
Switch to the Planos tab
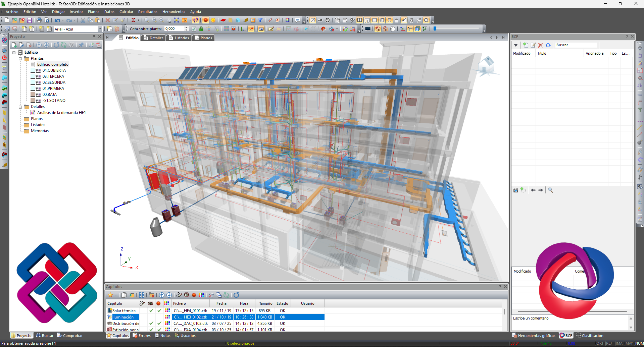coord(203,38)
